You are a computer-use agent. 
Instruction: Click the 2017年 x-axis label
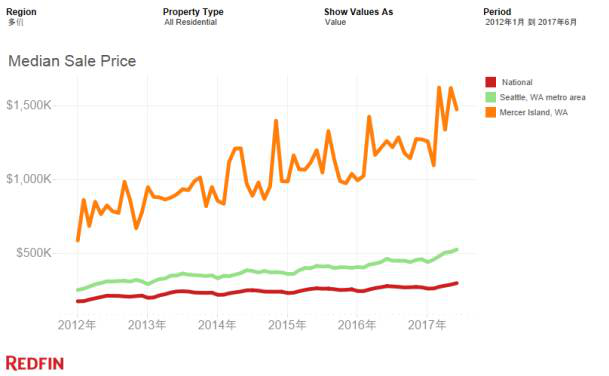[427, 325]
